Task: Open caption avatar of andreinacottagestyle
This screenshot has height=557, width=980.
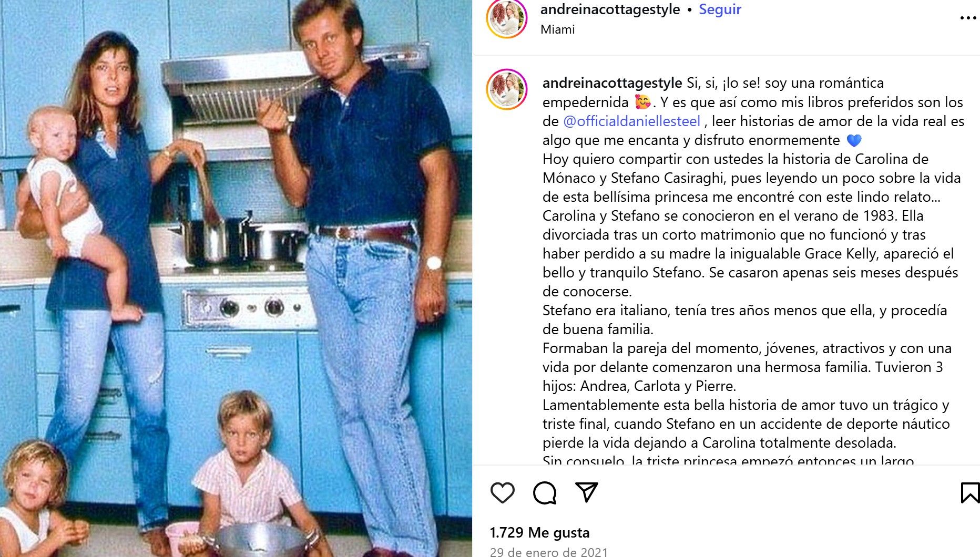Action: click(x=507, y=90)
